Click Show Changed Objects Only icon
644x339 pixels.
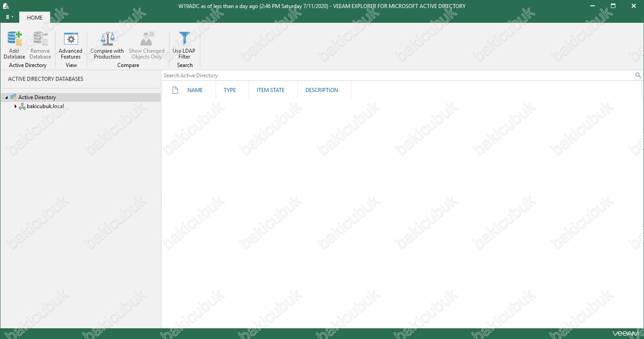coord(147,39)
